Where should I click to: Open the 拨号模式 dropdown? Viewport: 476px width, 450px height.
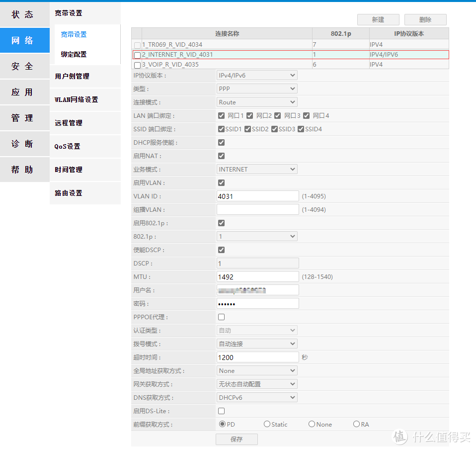click(257, 344)
